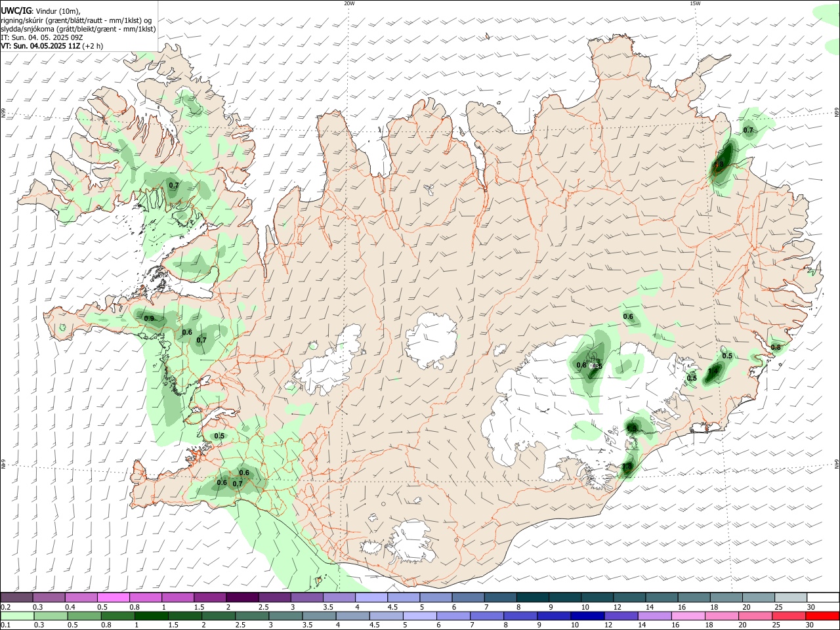The height and width of the screenshot is (630, 840).
Task: Click upper scale swatch between 25 and 30
Action: (790, 598)
